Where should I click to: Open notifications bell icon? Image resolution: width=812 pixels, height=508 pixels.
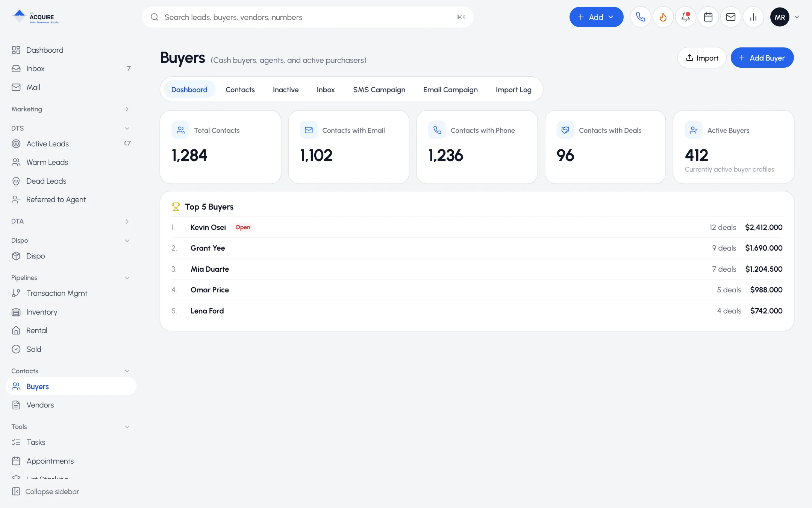[685, 17]
